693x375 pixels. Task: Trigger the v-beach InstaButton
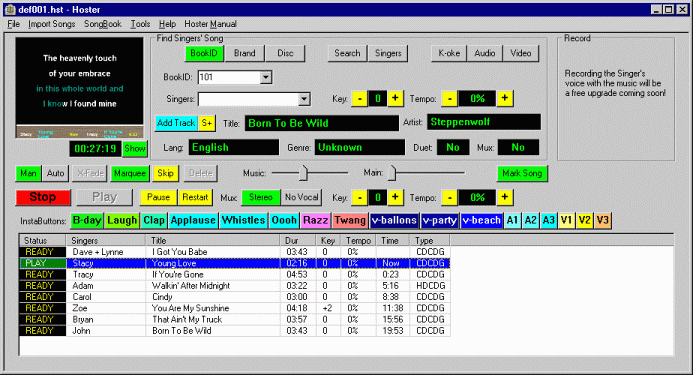[481, 221]
